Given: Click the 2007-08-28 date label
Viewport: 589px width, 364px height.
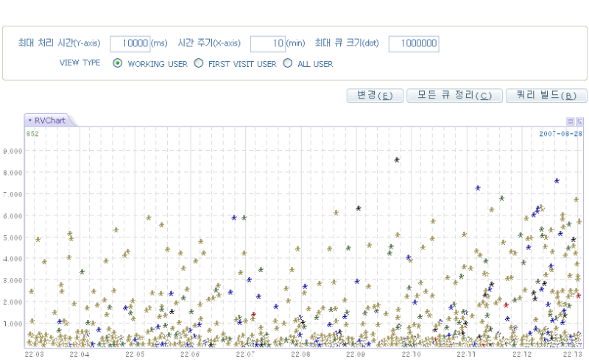Looking at the screenshot, I should (560, 134).
